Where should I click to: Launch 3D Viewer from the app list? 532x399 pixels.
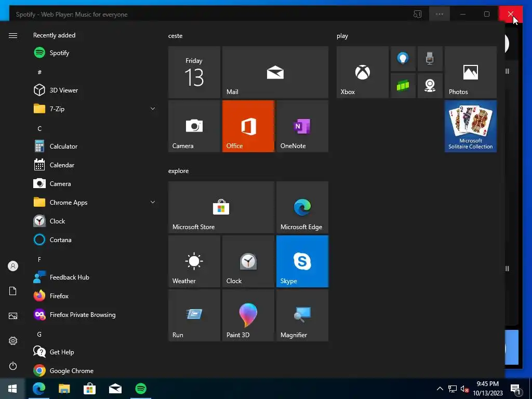pos(94,90)
